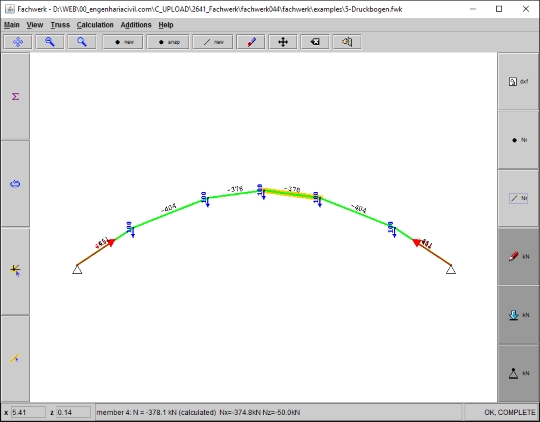The width and height of the screenshot is (540, 422).
Task: Click the snap node button
Action: (168, 42)
